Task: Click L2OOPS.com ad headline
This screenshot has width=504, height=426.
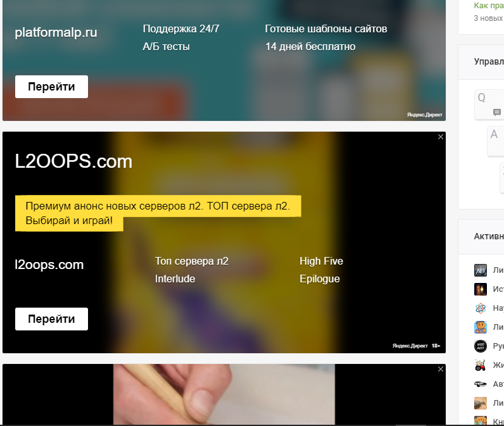Action: point(73,161)
